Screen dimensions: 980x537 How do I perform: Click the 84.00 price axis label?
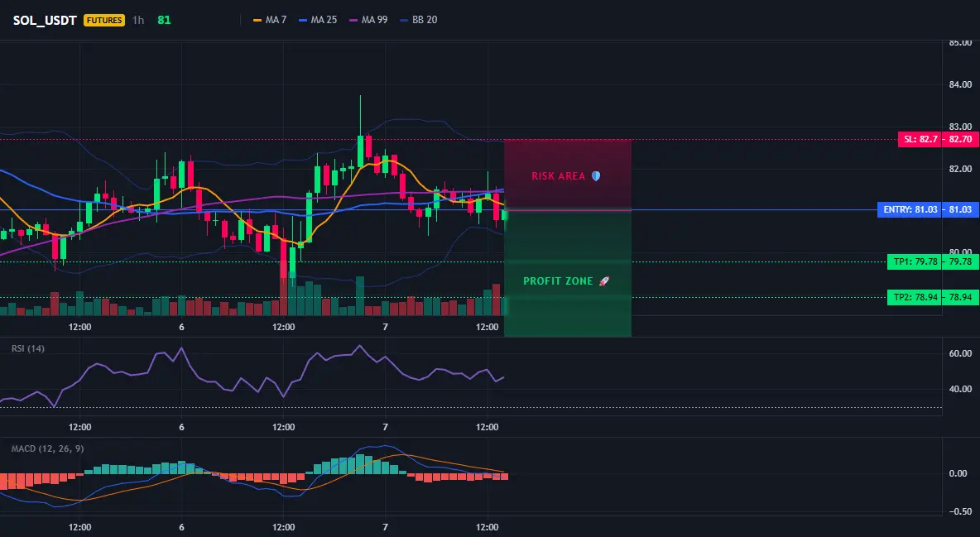pyautogui.click(x=960, y=84)
